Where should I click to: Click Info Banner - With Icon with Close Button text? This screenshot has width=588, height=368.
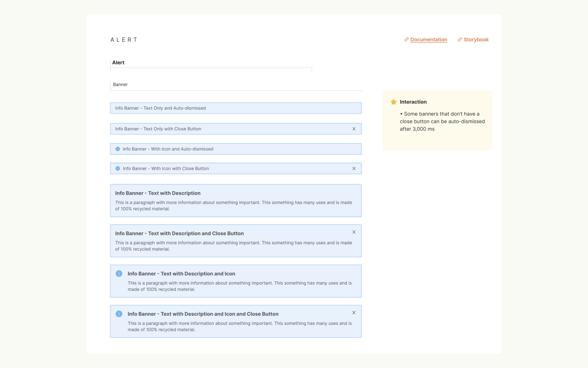[x=166, y=169]
